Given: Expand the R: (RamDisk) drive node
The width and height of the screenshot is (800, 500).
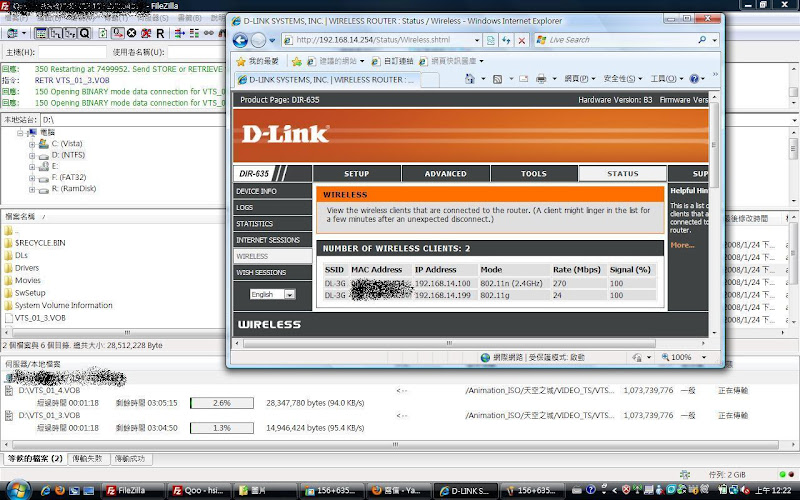Looking at the screenshot, I should [x=32, y=190].
